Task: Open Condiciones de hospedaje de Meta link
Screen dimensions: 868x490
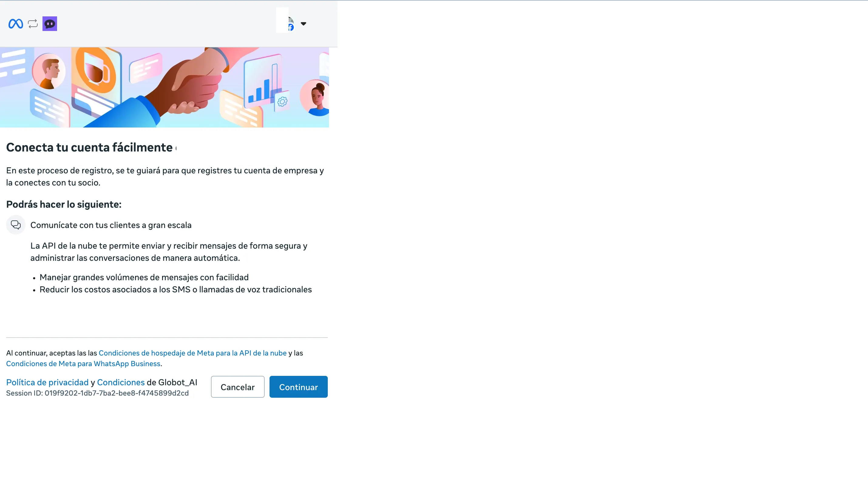Action: pyautogui.click(x=192, y=353)
